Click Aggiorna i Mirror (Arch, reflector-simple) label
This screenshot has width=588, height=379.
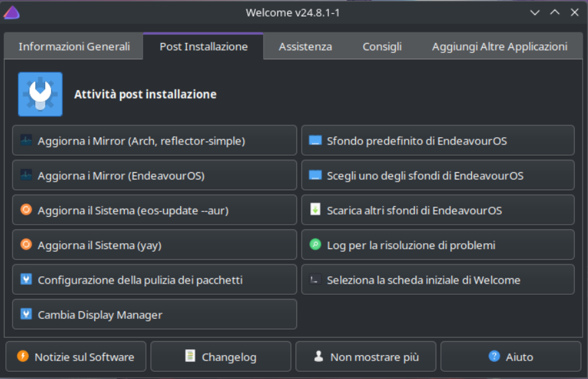coord(141,141)
